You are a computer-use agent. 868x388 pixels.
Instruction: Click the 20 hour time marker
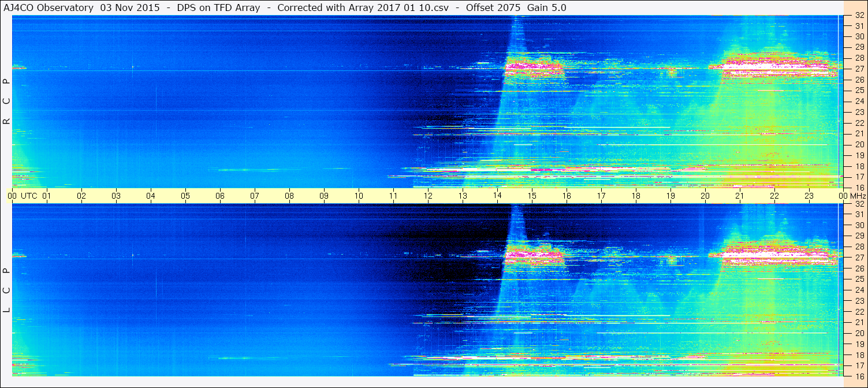(705, 196)
